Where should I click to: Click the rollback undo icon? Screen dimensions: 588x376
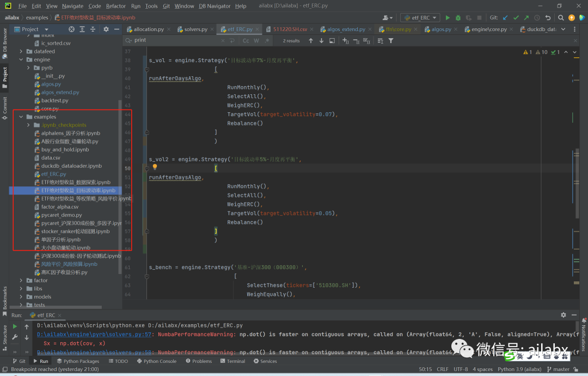[x=548, y=17]
